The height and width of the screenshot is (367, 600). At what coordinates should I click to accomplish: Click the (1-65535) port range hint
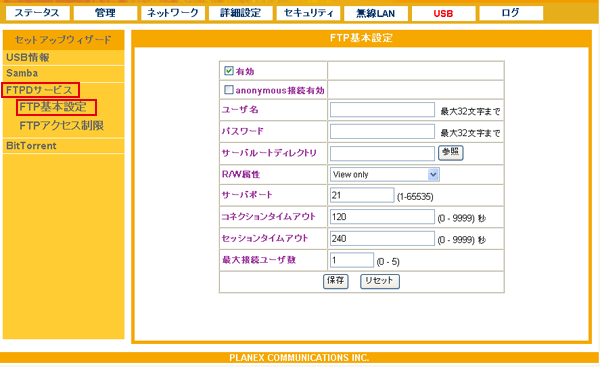tap(415, 197)
